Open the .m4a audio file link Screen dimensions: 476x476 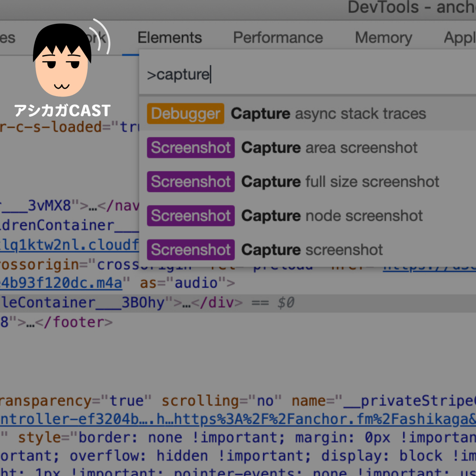point(62,283)
